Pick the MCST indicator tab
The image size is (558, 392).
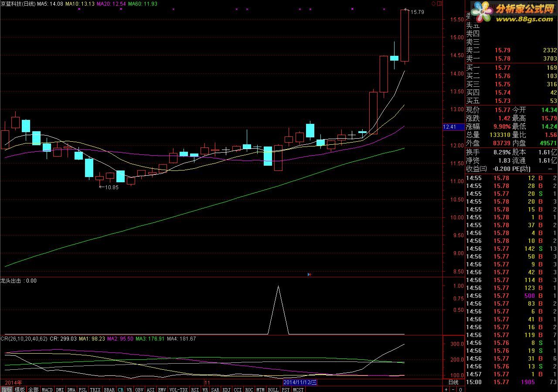[x=299, y=389]
